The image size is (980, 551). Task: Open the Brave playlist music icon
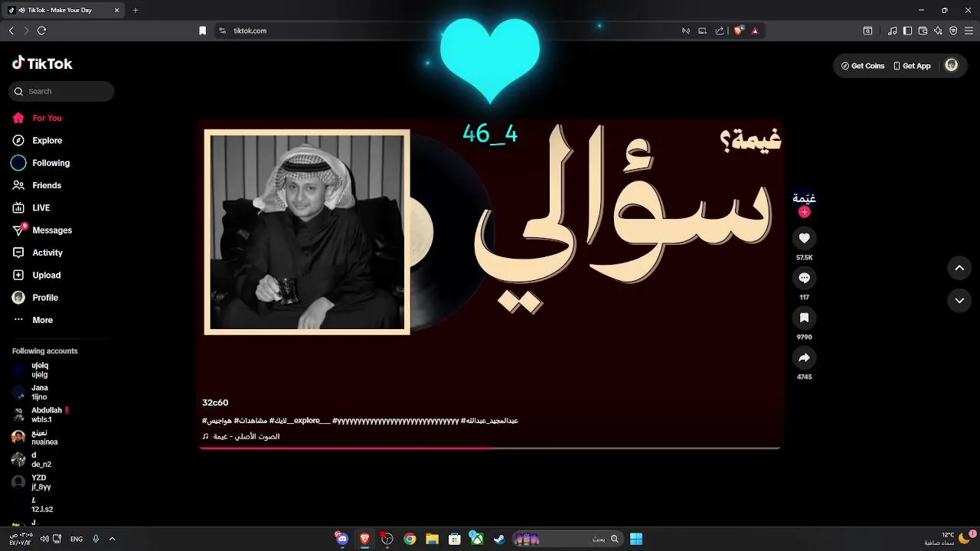(x=892, y=31)
